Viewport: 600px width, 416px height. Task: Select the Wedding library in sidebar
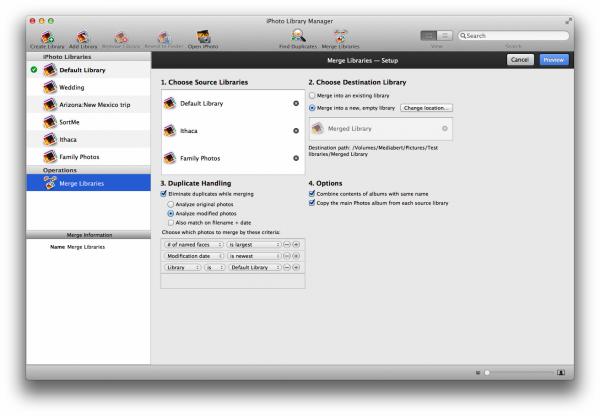click(x=88, y=87)
